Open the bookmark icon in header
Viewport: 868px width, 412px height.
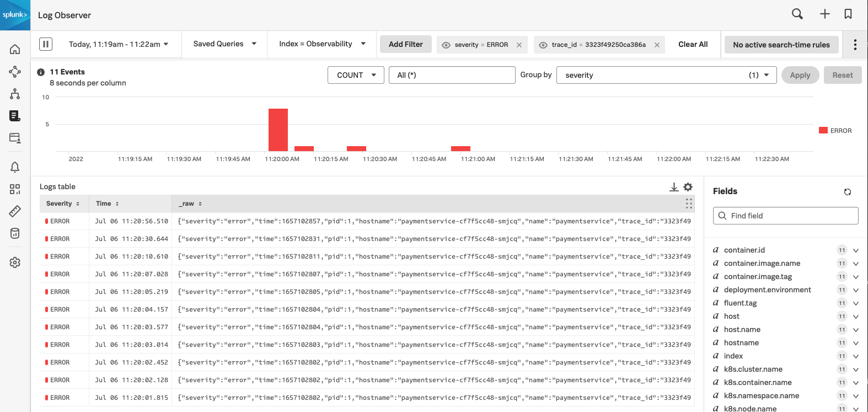coord(848,14)
